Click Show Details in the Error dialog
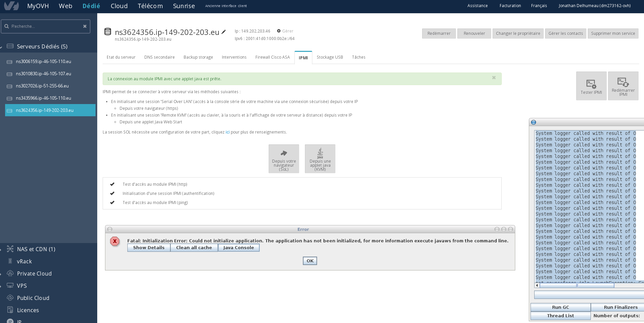Image resolution: width=644 pixels, height=323 pixels. 149,248
